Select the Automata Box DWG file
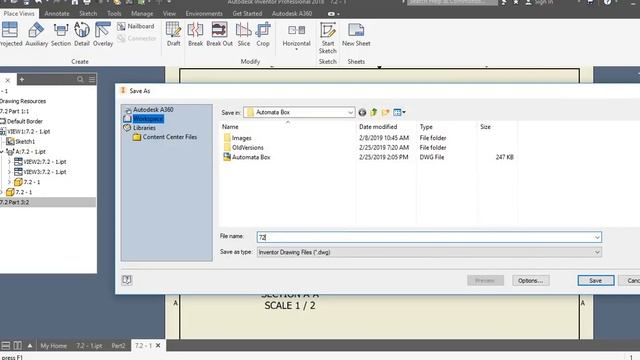 pyautogui.click(x=247, y=157)
